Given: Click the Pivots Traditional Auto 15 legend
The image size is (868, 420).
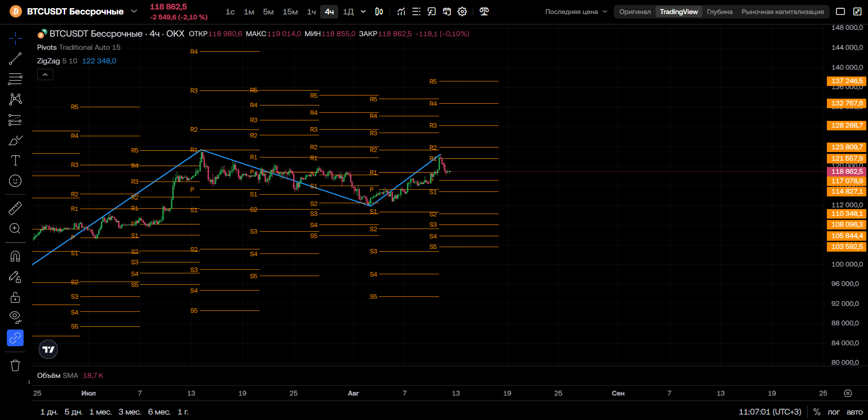Looking at the screenshot, I should [x=79, y=48].
